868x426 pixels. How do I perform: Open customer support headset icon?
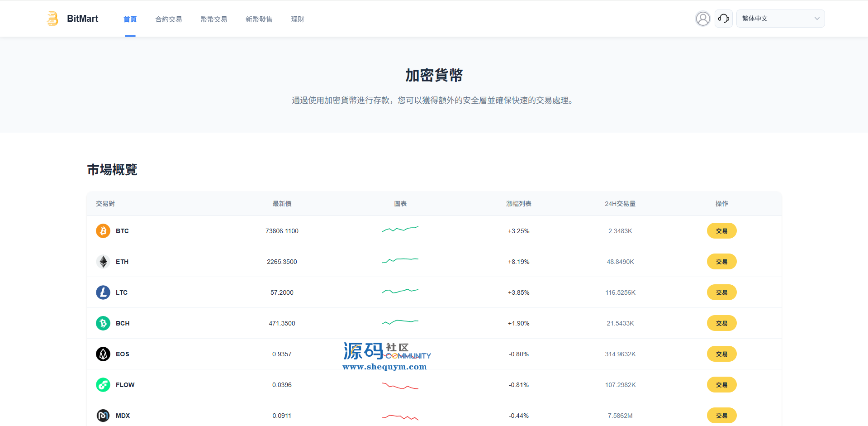(723, 19)
